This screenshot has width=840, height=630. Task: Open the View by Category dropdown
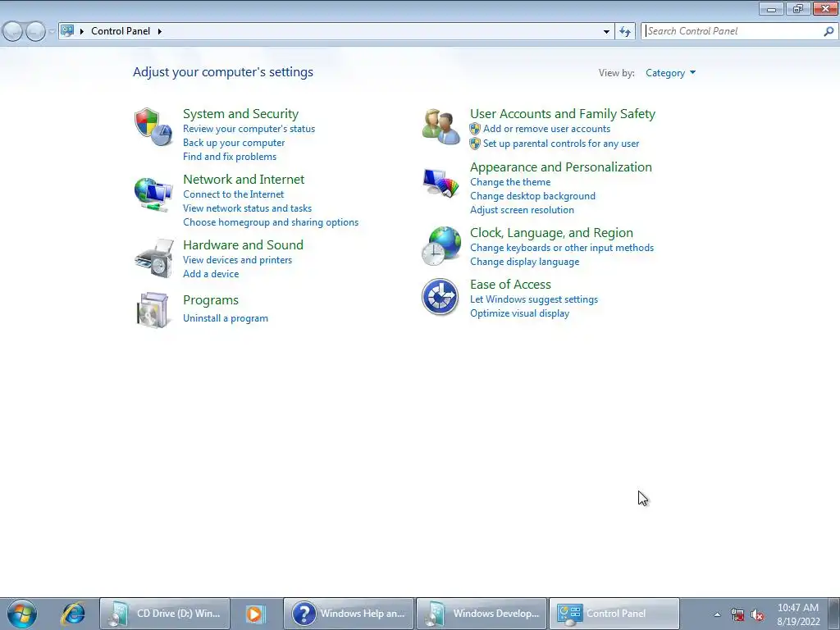(670, 73)
